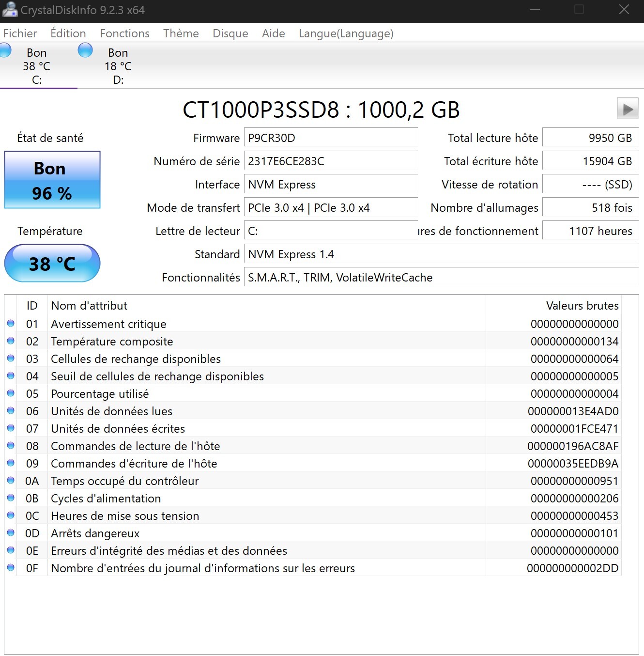Click status dot for Pourcentage utilisé row

point(11,393)
